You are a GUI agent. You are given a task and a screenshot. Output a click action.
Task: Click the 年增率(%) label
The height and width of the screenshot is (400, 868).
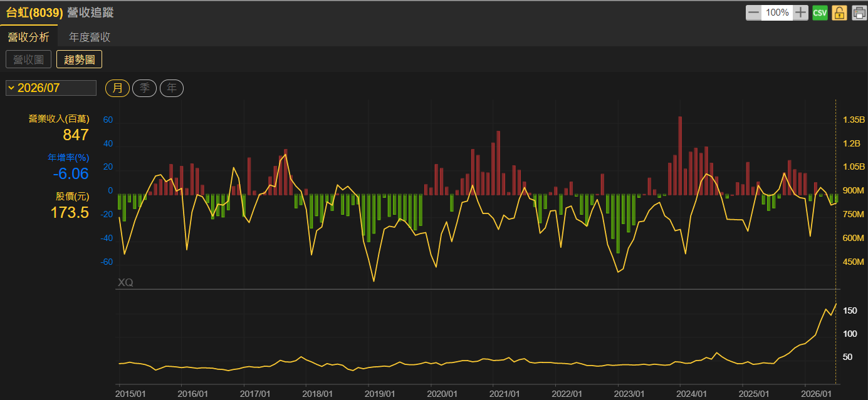click(69, 158)
